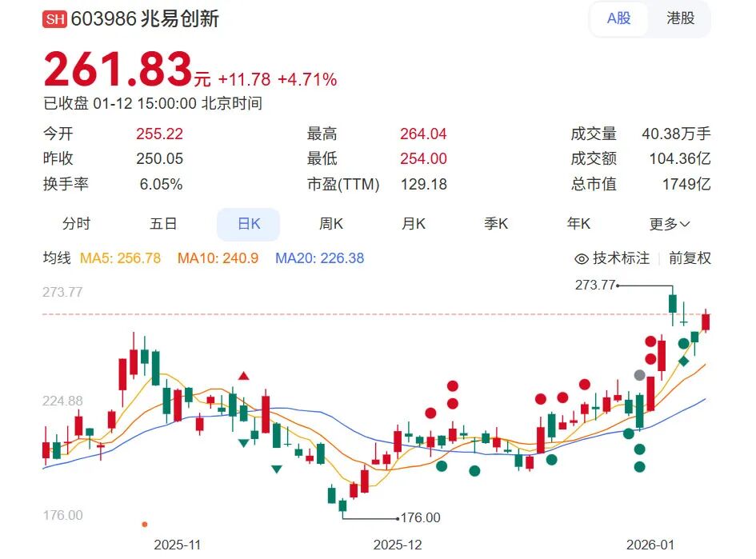Switch market view to 港股
The height and width of the screenshot is (559, 756).
[x=679, y=18]
